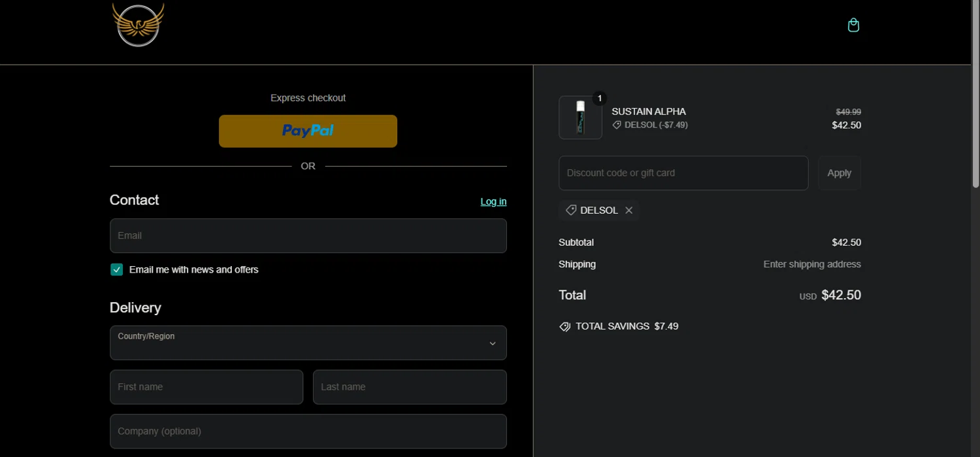980x457 pixels.
Task: Click the SUSTAIN ALPHA product name
Action: (x=649, y=112)
